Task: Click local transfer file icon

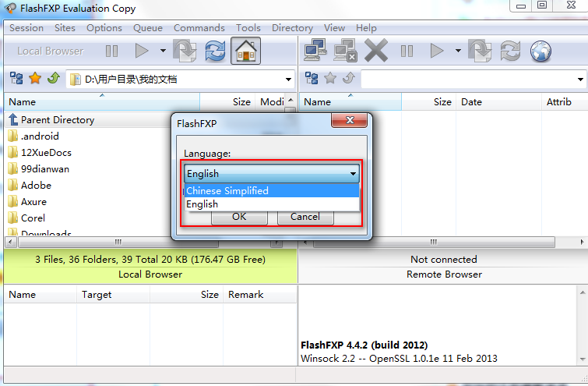Action: [x=185, y=51]
